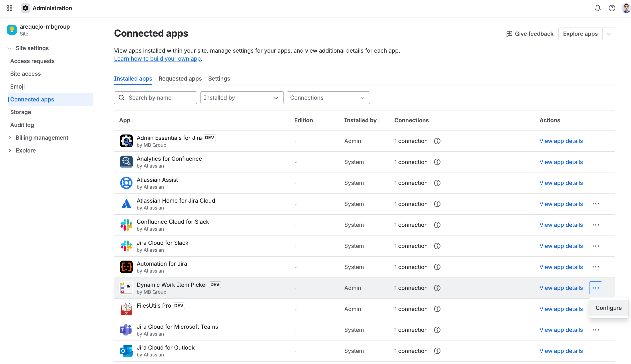
Task: Click the Atlassian Home for Jira Cloud icon
Action: tap(126, 204)
